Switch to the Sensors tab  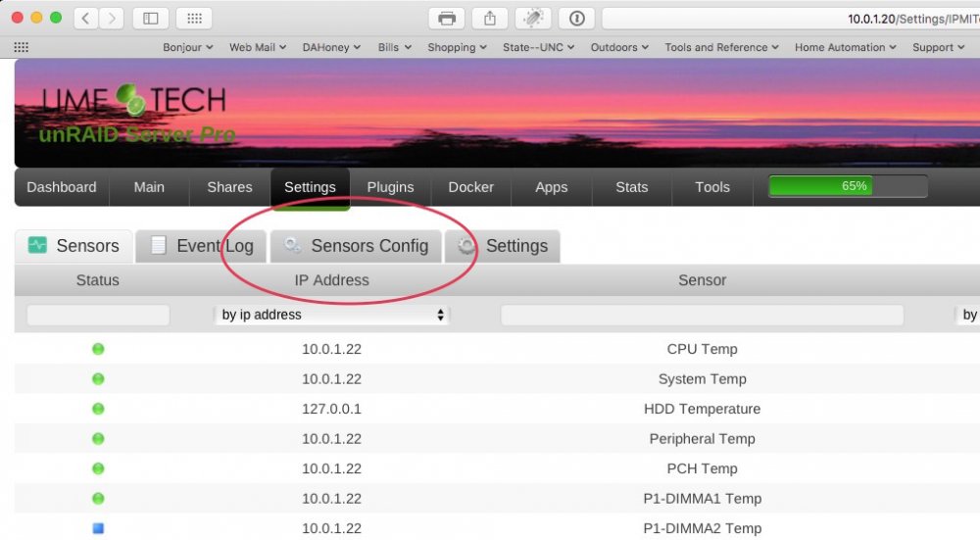(x=73, y=246)
